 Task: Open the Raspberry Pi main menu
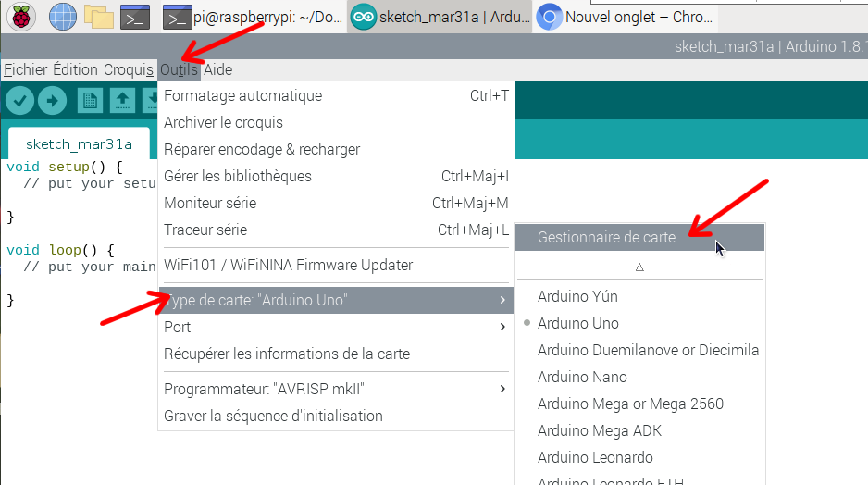point(21,18)
